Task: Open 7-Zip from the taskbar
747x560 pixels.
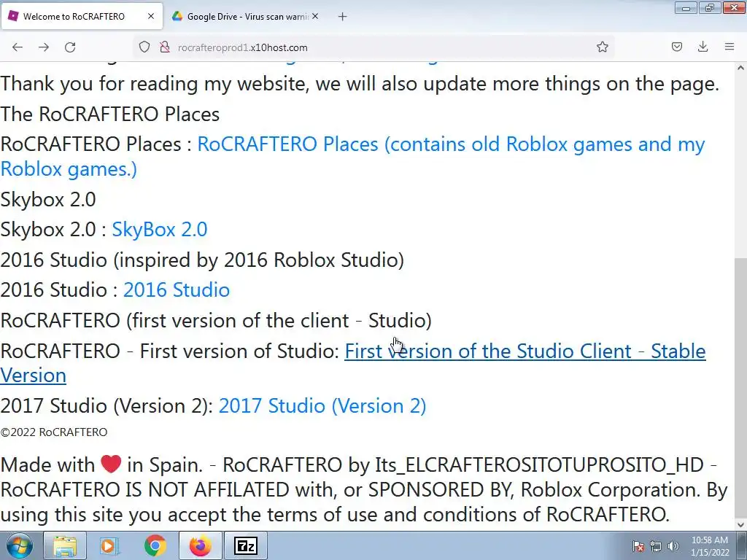Action: pos(246,545)
